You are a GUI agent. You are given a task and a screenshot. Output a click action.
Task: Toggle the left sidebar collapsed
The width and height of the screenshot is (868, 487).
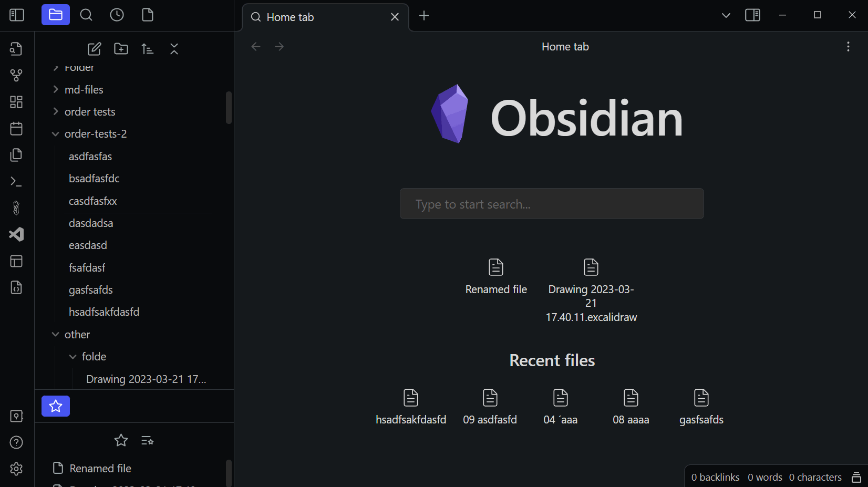click(16, 15)
